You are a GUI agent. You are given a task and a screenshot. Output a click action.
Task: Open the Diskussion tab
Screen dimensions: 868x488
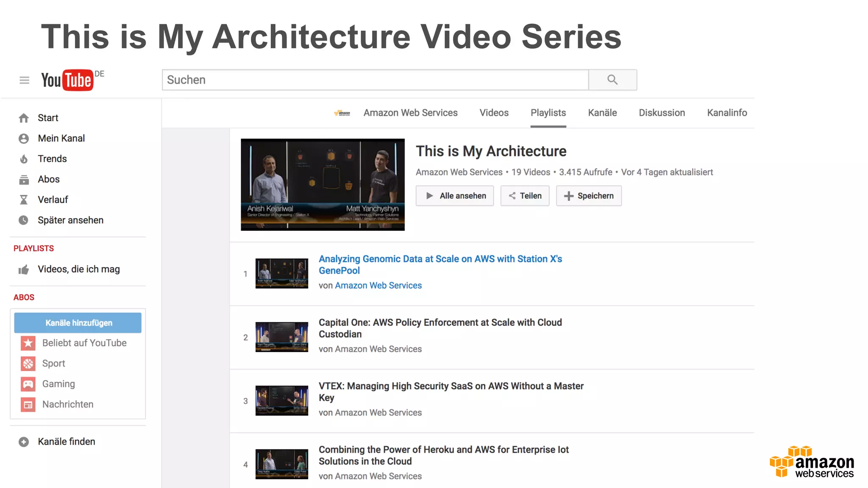pos(662,113)
